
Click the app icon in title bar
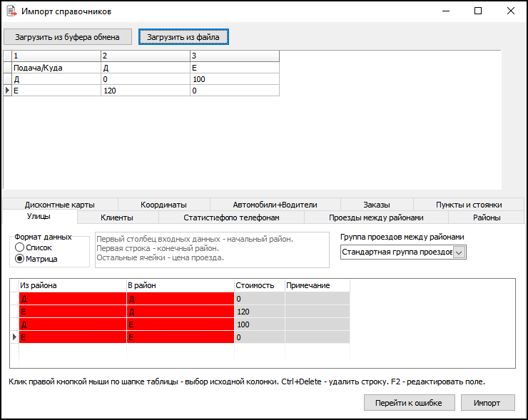[x=11, y=11]
